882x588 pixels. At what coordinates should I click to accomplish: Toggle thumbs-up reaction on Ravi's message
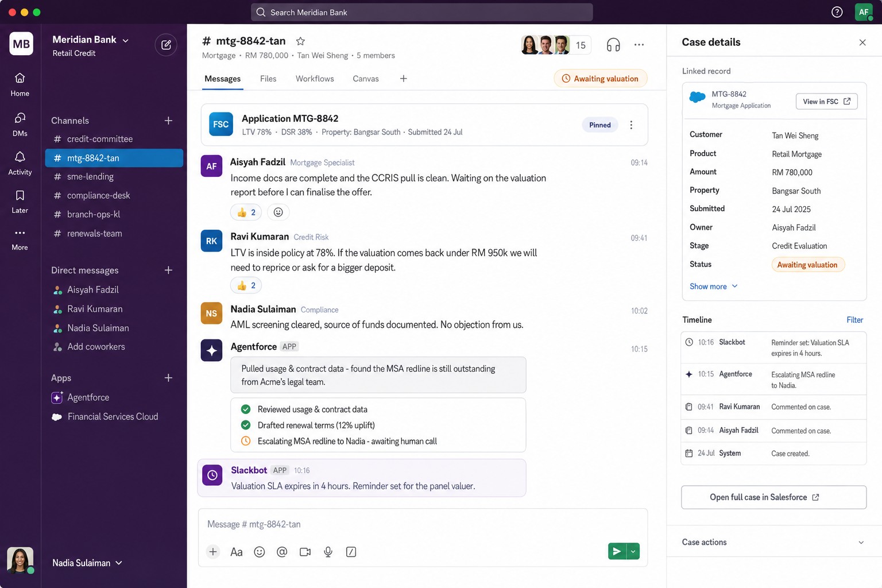tap(246, 285)
